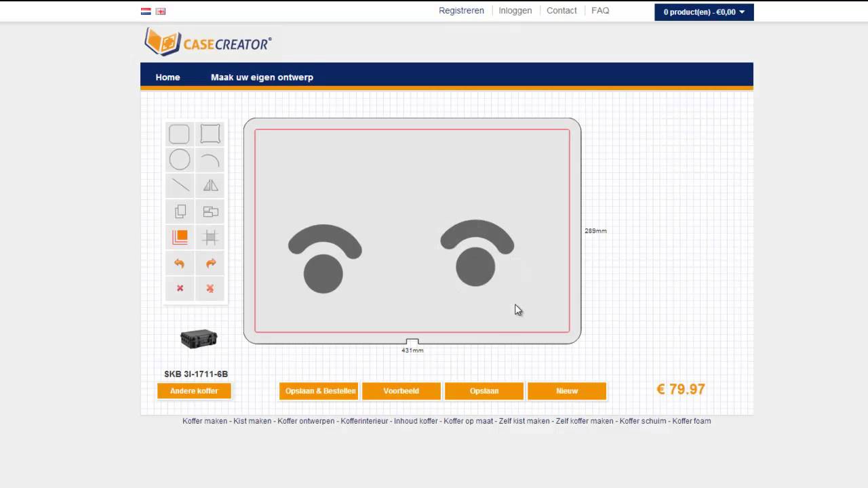Screen dimensions: 868x488
Task: Click the Koffer foam footer text
Action: click(x=692, y=421)
